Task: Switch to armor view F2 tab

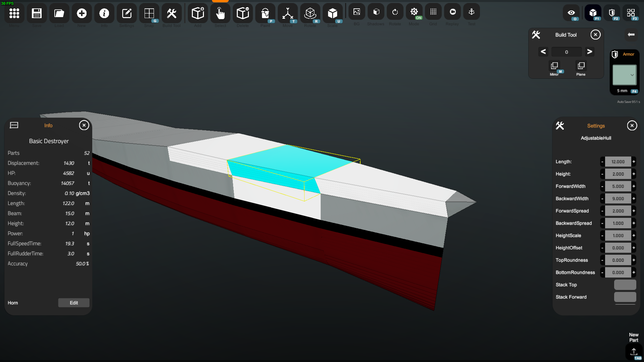Action: click(612, 13)
